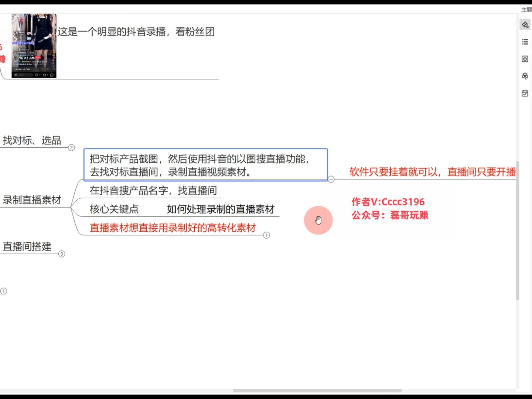Open the calendar task panel icon
The image size is (532, 399).
click(x=525, y=93)
